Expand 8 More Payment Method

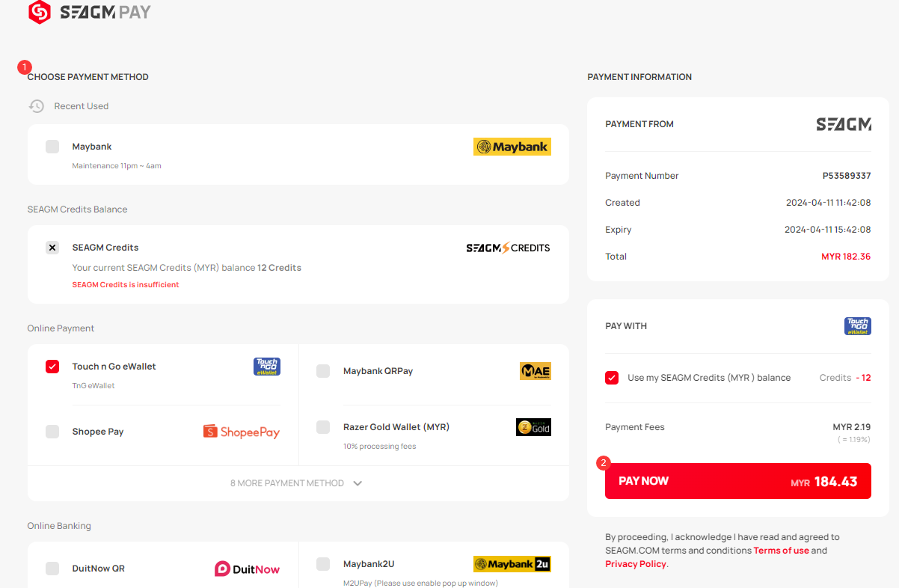[296, 483]
